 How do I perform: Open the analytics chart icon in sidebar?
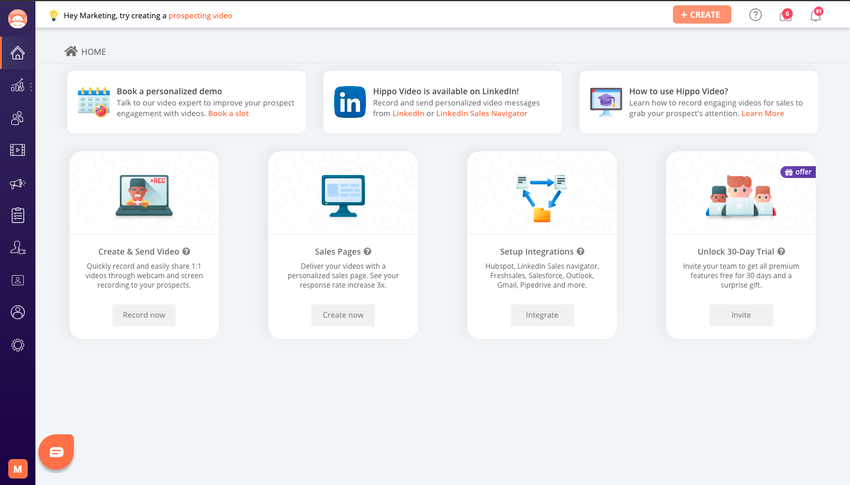pos(17,86)
